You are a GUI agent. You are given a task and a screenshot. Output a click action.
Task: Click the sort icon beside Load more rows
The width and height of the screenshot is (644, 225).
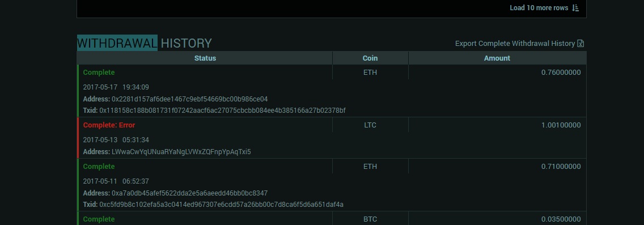coord(575,8)
